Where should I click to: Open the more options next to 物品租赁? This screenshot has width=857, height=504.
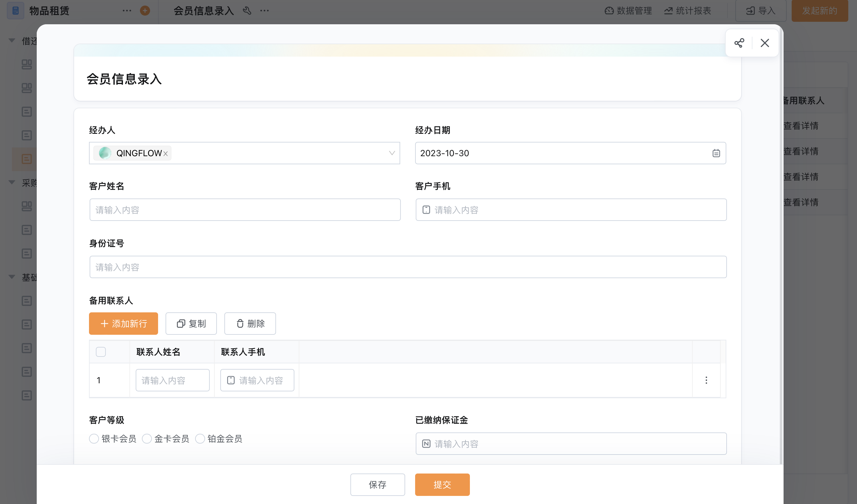(127, 11)
